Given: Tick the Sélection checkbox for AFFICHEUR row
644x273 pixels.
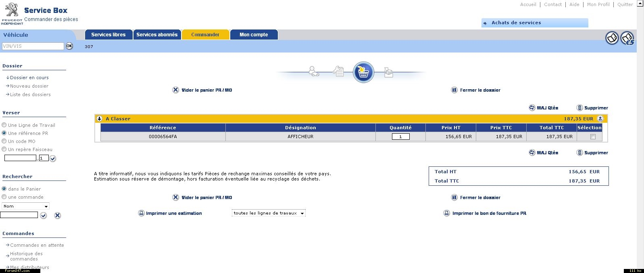Looking at the screenshot, I should click(592, 137).
